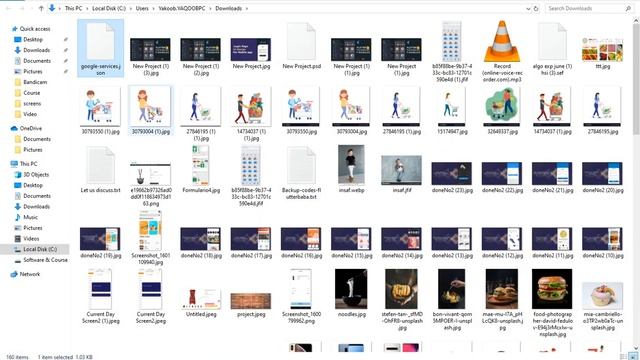Open Software & Course drive

click(x=45, y=260)
